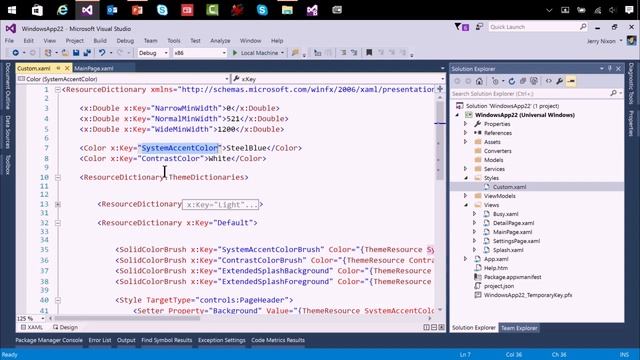Open the Debug menu
The height and width of the screenshot is (360, 640).
point(125,41)
